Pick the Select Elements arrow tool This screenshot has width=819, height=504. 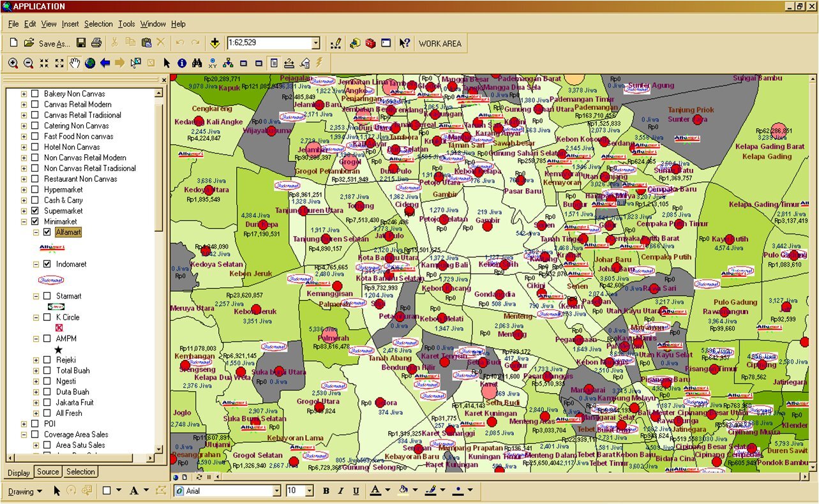click(x=167, y=63)
